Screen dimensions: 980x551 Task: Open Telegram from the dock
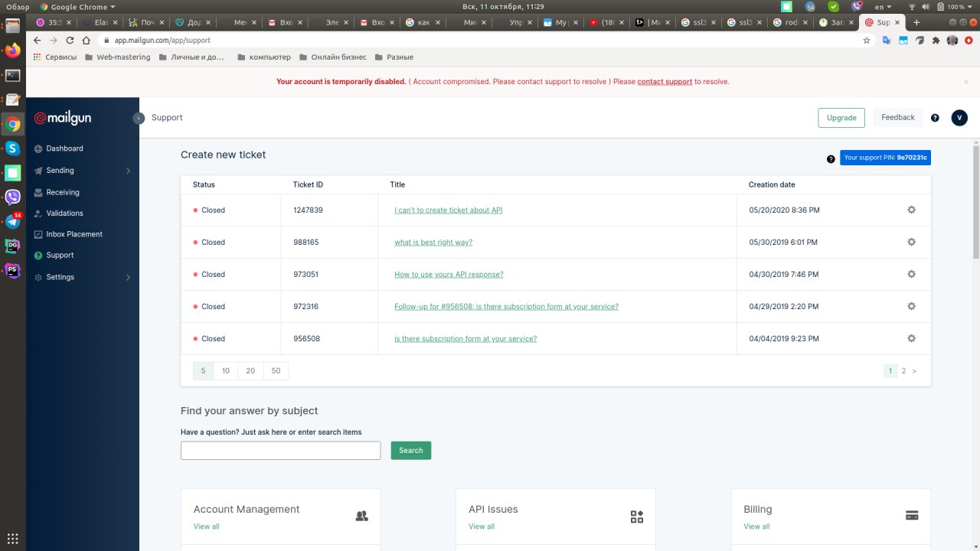[12, 221]
